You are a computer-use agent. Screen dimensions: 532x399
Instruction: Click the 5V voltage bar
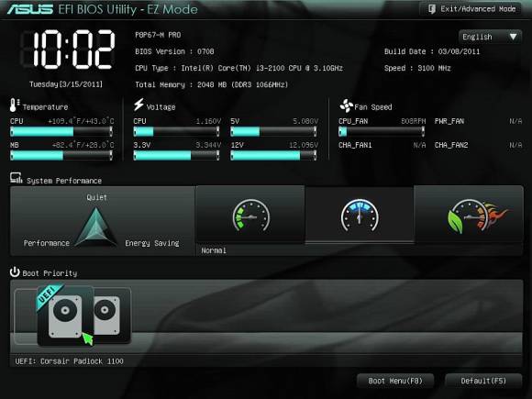(273, 131)
